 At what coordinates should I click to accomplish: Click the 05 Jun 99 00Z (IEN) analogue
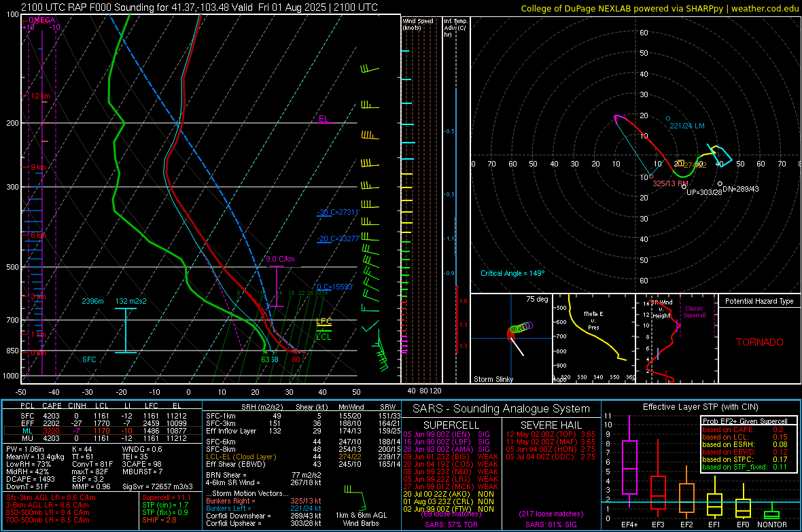pyautogui.click(x=447, y=434)
